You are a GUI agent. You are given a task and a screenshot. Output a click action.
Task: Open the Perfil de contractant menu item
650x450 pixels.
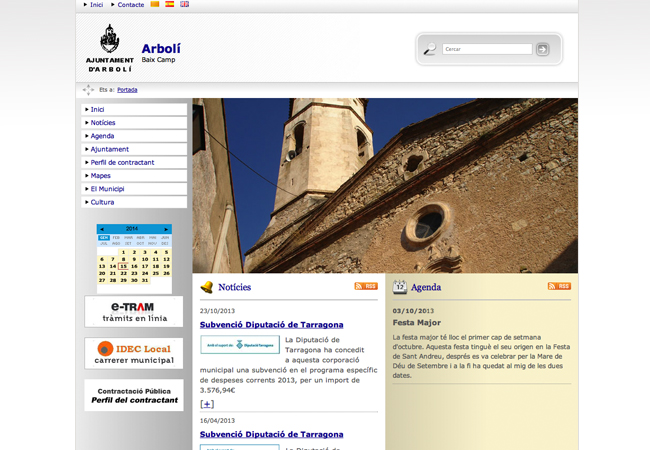pyautogui.click(x=122, y=162)
